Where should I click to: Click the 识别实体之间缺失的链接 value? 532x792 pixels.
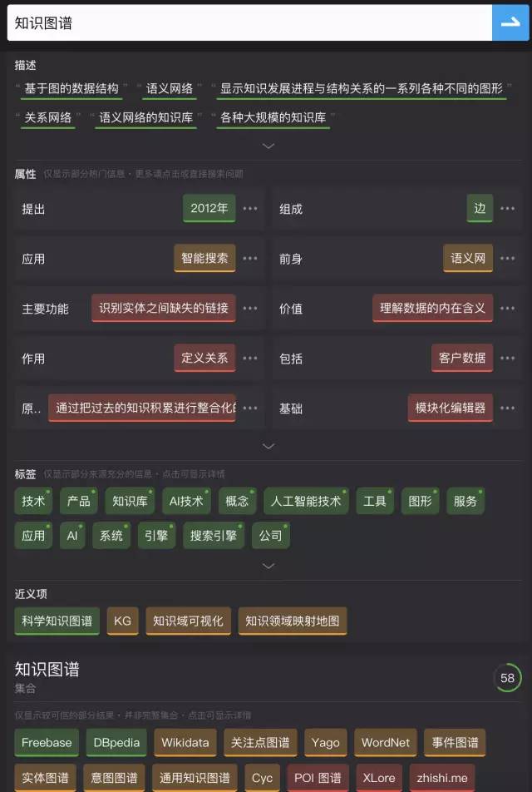[164, 309]
